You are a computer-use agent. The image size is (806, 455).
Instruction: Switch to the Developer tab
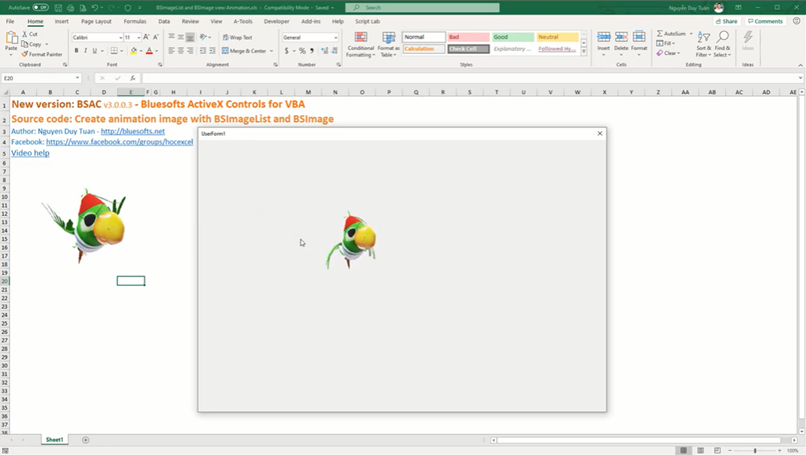click(277, 21)
